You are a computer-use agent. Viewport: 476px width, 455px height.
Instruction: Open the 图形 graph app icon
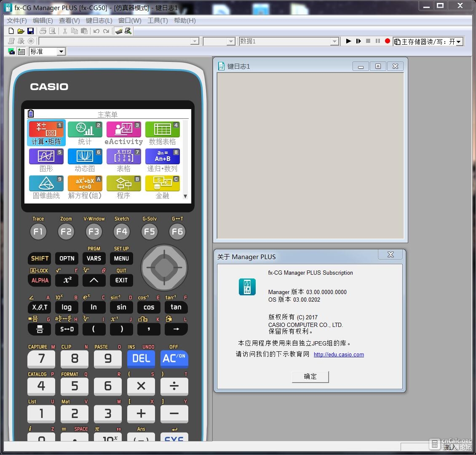coord(46,160)
